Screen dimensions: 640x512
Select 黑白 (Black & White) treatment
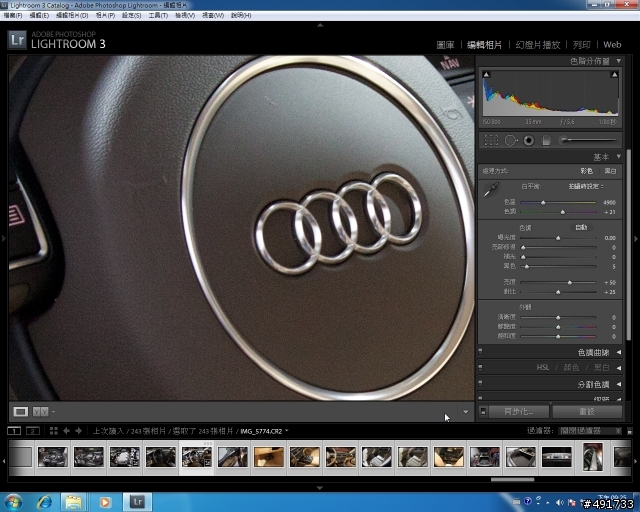click(610, 171)
